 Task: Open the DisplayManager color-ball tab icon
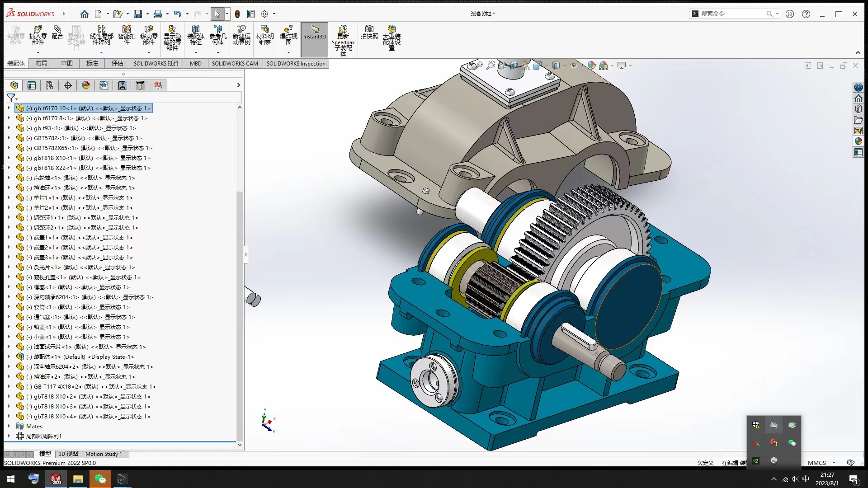[86, 85]
